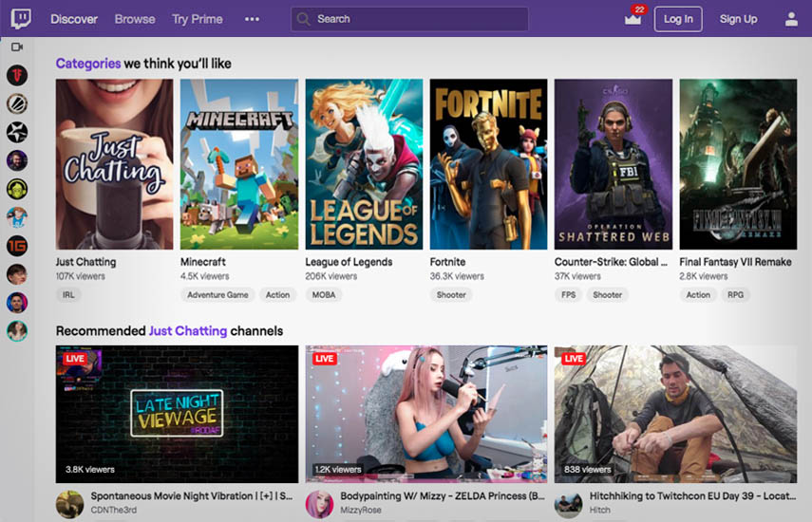The height and width of the screenshot is (522, 812).
Task: Click the Twitch logo home icon
Action: pyautogui.click(x=21, y=19)
